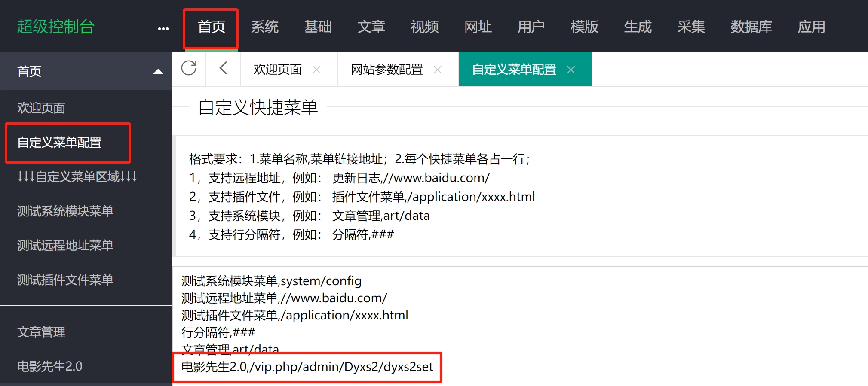Image resolution: width=868 pixels, height=386 pixels.
Task: Switch to the 欢迎页面 tab
Action: click(278, 70)
